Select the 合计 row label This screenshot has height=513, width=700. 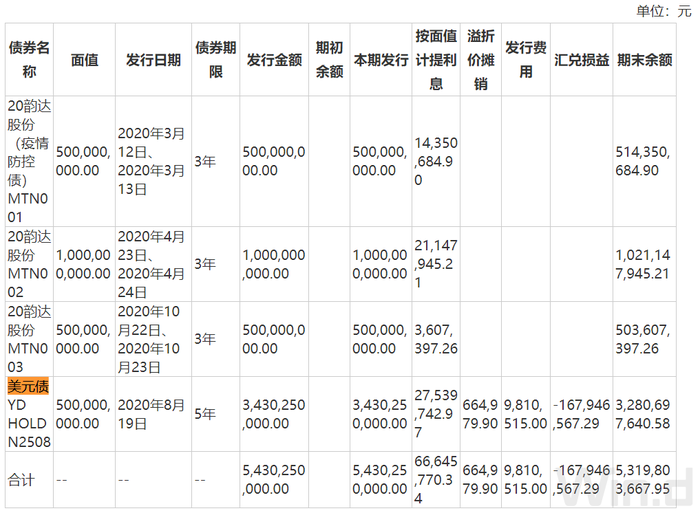(x=21, y=480)
